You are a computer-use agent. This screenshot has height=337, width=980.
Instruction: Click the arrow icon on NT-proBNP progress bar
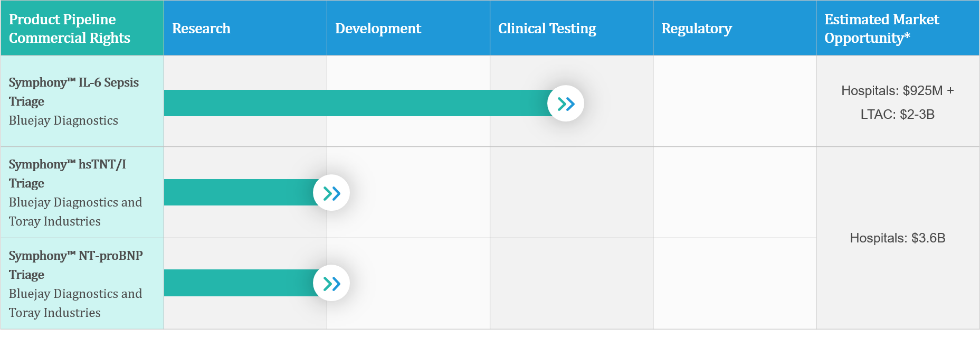point(331,283)
